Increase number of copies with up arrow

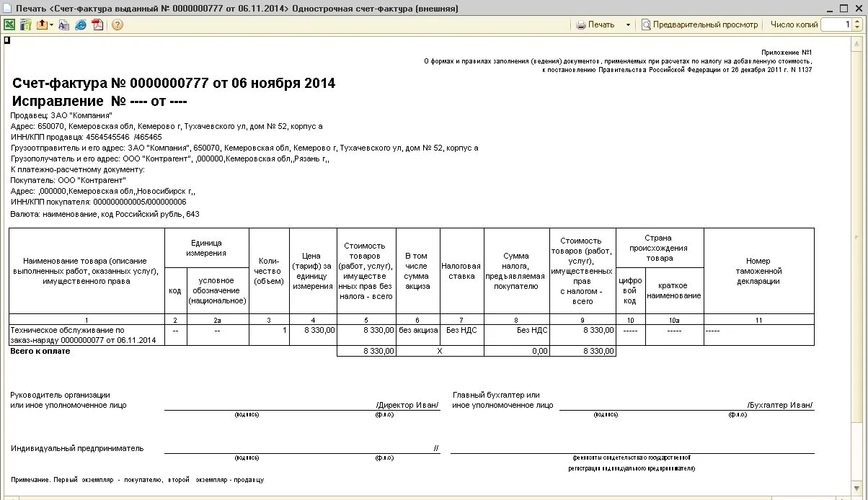[856, 22]
